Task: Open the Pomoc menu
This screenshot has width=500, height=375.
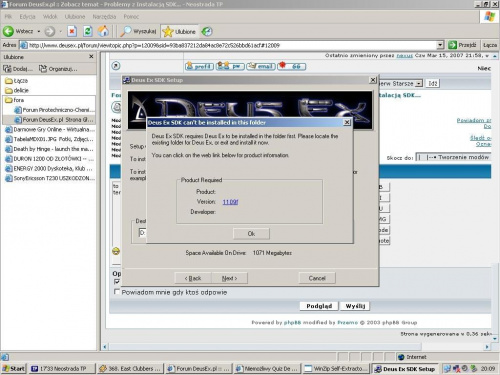Action: 131,17
